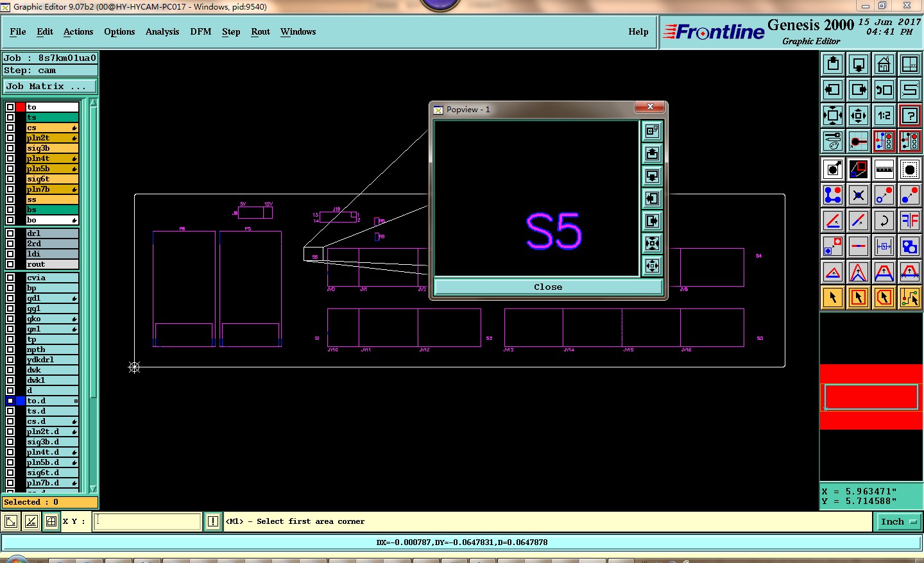
Task: Click the Help menu button
Action: (638, 31)
